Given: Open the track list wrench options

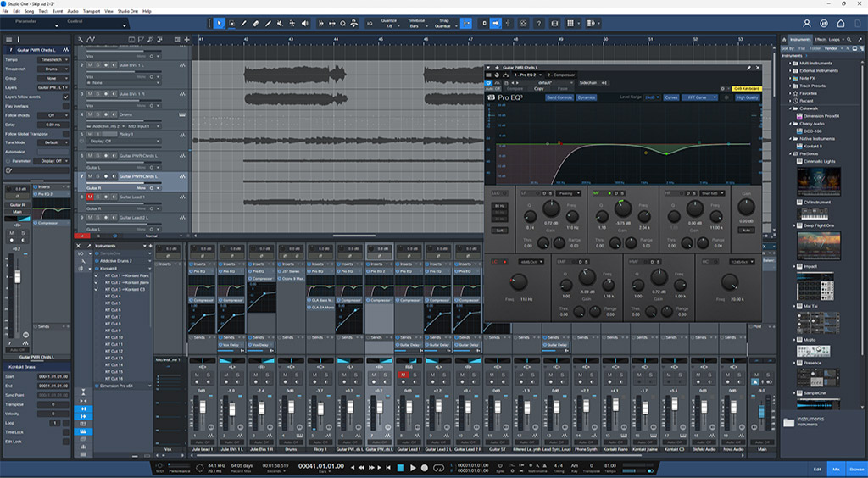Looking at the screenshot, I should (x=81, y=39).
